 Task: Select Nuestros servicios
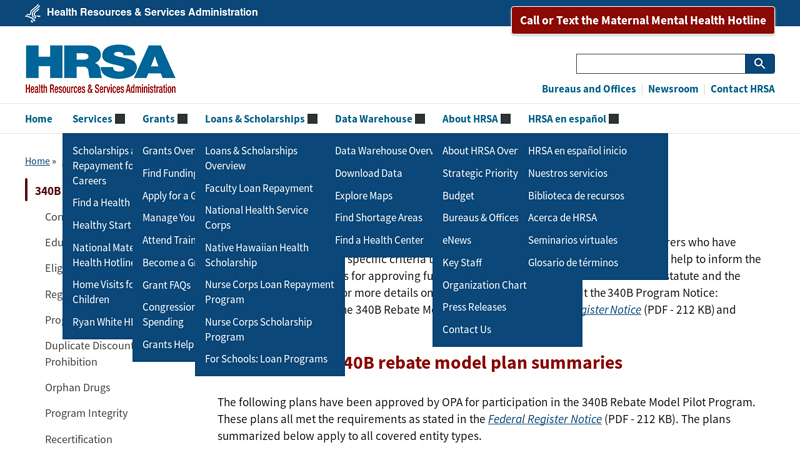tap(568, 173)
